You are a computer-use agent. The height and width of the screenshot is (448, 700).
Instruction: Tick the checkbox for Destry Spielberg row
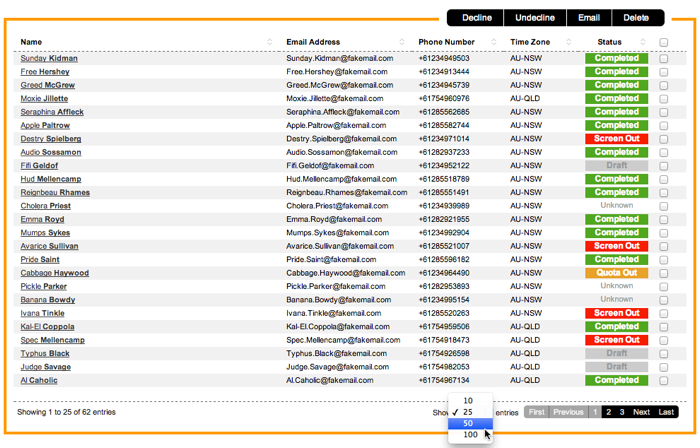tap(664, 139)
